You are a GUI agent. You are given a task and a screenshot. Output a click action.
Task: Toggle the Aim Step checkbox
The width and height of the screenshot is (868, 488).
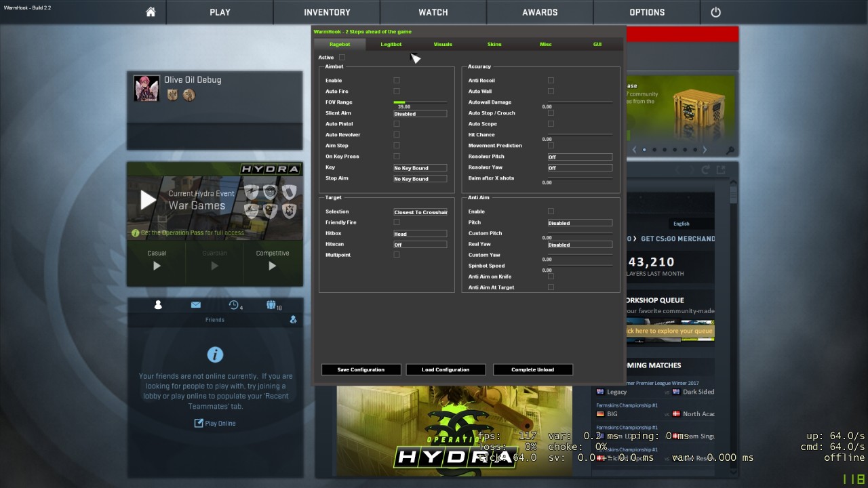397,146
